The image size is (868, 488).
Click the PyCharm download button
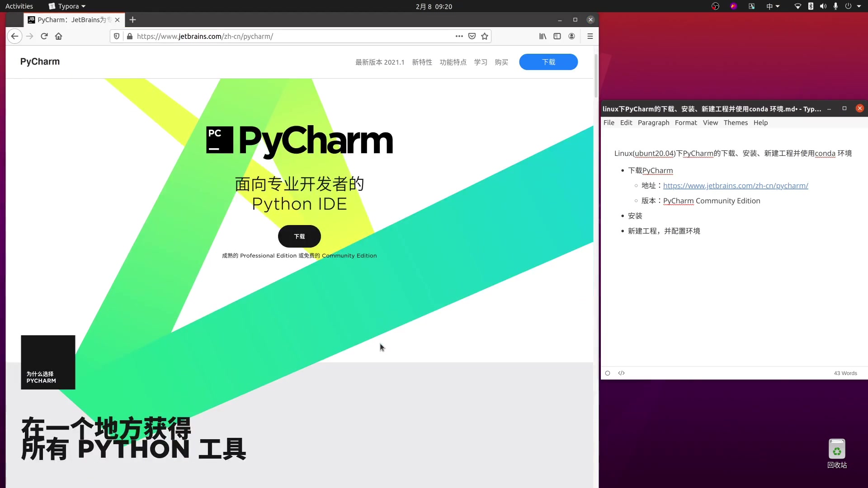point(299,236)
